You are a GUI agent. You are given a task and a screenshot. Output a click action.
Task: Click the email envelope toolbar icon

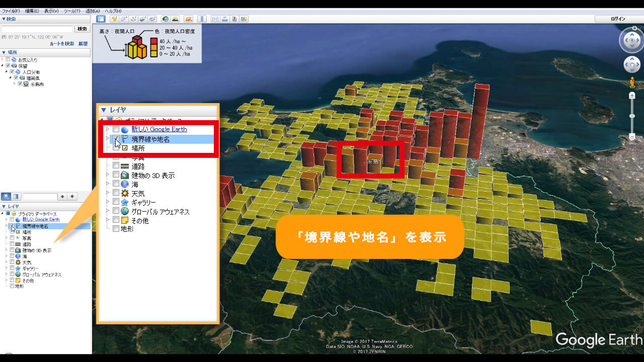point(216,19)
